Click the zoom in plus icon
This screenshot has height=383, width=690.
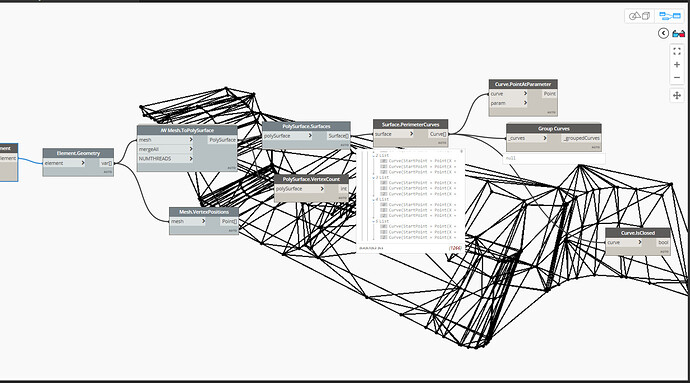(677, 65)
